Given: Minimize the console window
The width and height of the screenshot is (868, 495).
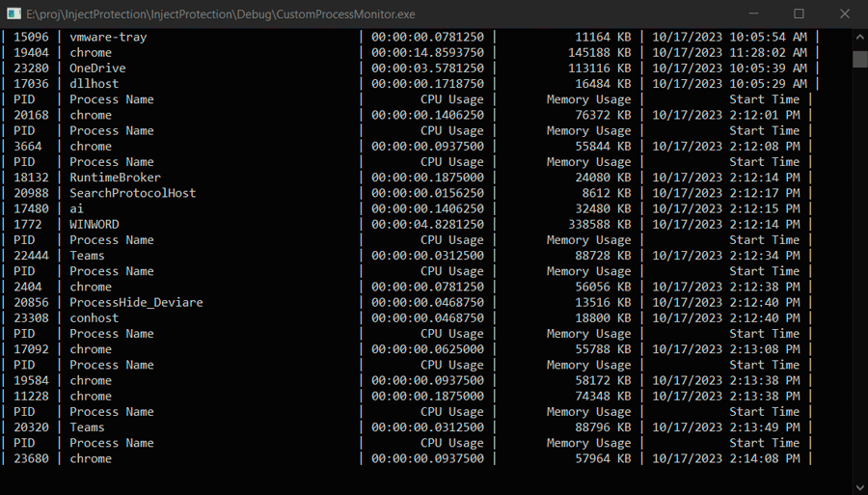Looking at the screenshot, I should click(753, 14).
